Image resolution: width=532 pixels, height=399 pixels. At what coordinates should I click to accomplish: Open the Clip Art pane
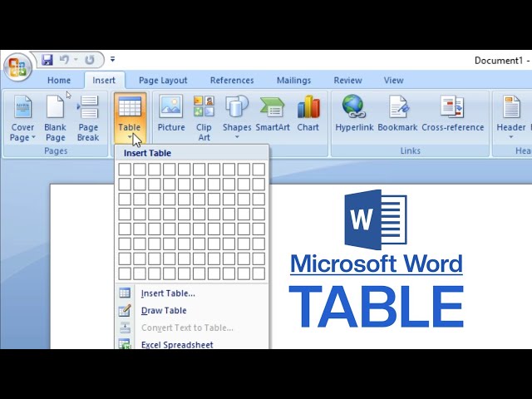tap(204, 118)
